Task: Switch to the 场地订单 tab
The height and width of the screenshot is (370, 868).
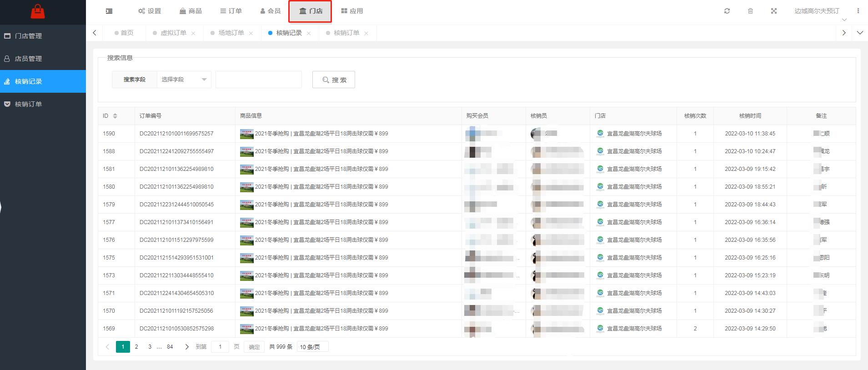Action: [x=231, y=33]
